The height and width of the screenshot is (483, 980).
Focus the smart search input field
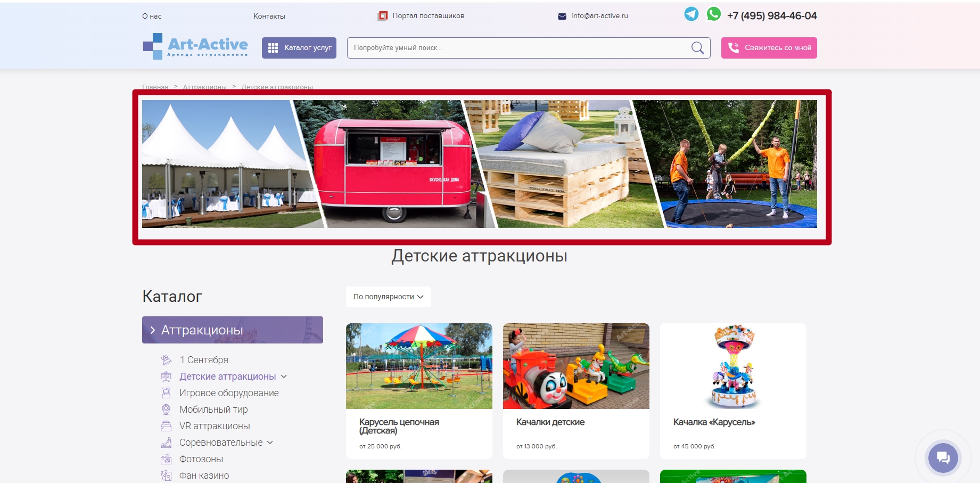[516, 48]
